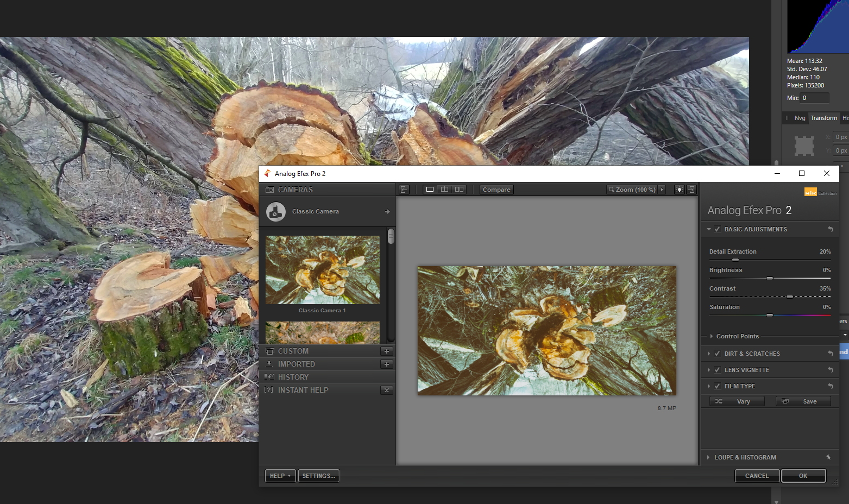Switch to split preview mode

tap(444, 190)
